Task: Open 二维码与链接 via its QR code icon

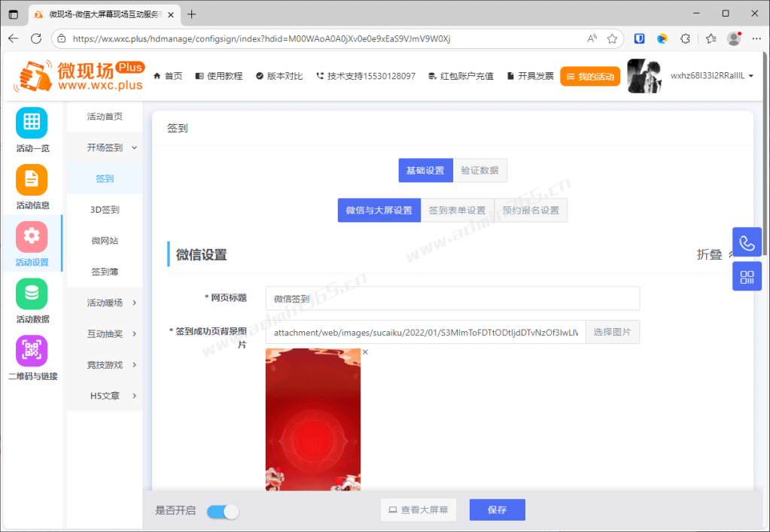Action: point(31,351)
